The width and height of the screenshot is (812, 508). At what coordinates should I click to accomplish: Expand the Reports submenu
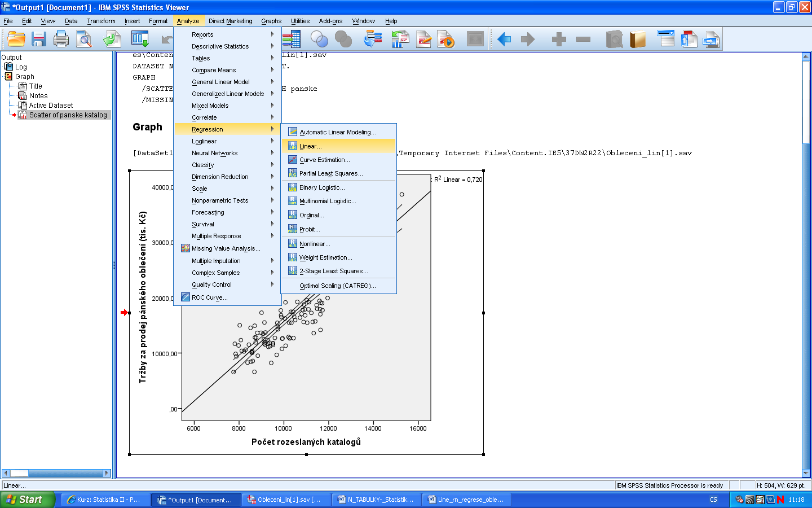[x=227, y=34]
